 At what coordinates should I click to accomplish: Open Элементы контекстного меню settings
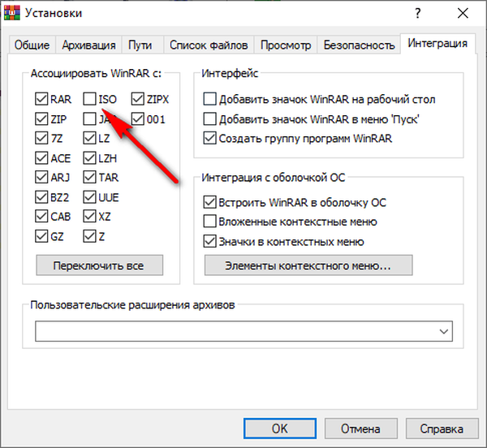[308, 265]
